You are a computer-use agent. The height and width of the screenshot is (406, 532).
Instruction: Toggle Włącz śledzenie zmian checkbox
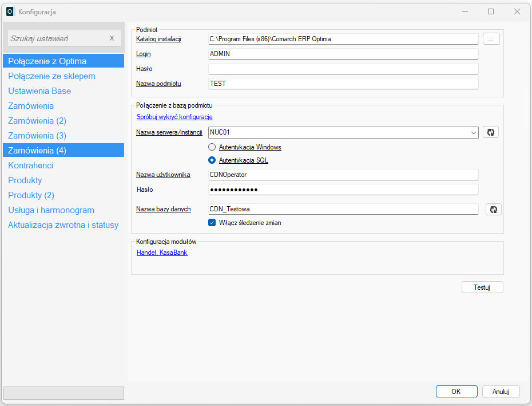[x=212, y=223]
